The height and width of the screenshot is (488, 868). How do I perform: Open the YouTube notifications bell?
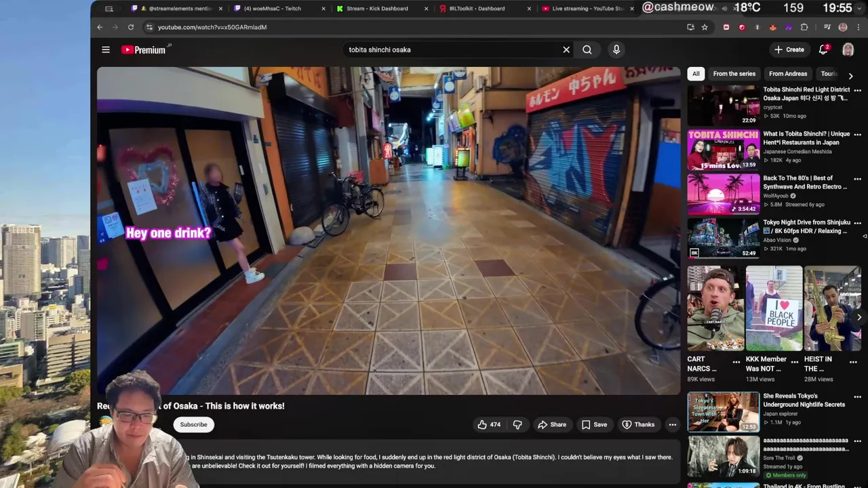click(x=823, y=49)
